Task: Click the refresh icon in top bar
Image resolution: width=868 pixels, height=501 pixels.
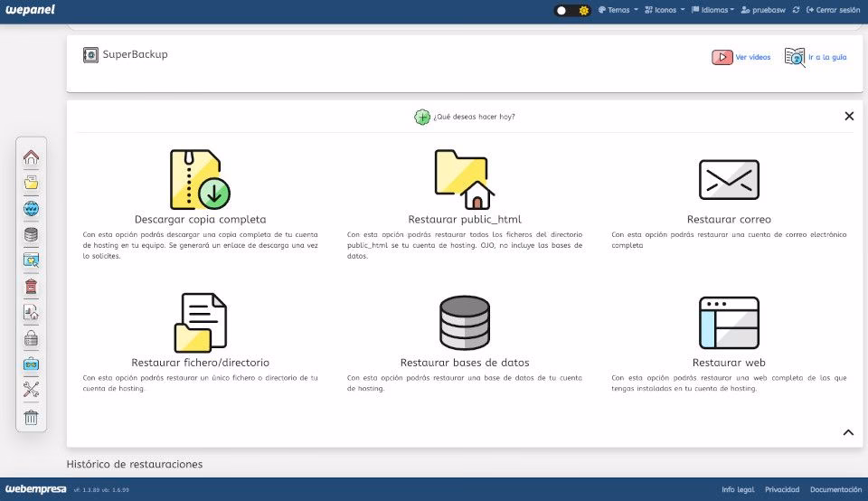Action: 796,10
